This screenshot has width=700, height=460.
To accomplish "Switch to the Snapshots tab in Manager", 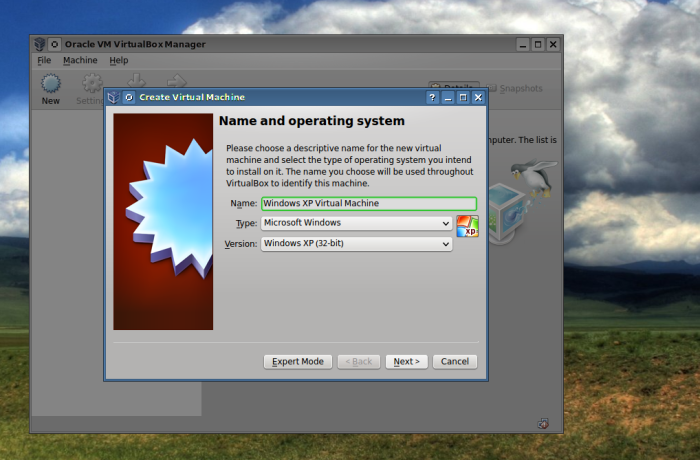I will click(515, 88).
